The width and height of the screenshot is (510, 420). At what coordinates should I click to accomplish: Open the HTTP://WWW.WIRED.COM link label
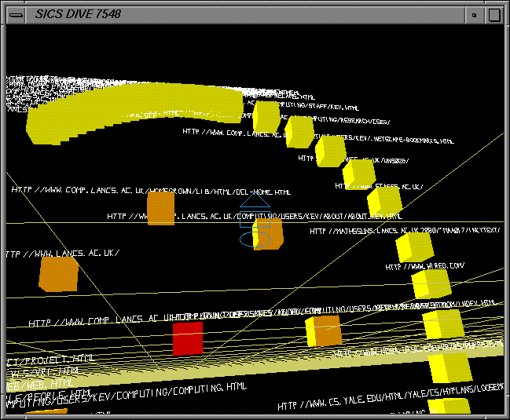pyautogui.click(x=424, y=267)
